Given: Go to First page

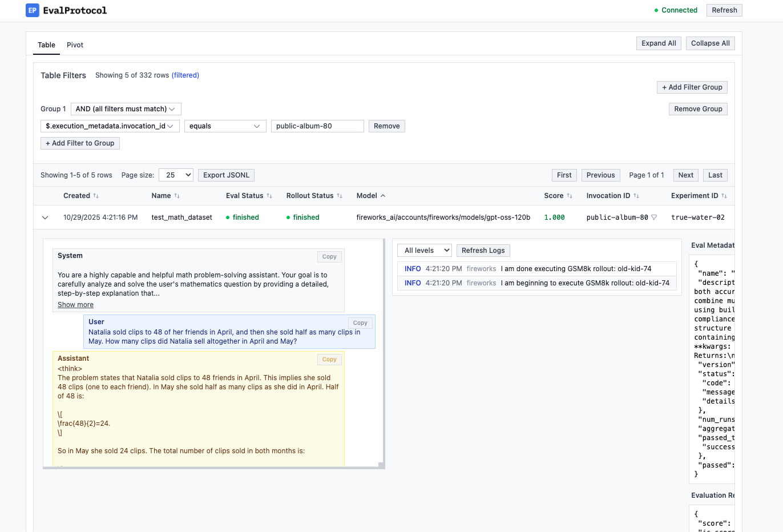Looking at the screenshot, I should (564, 175).
